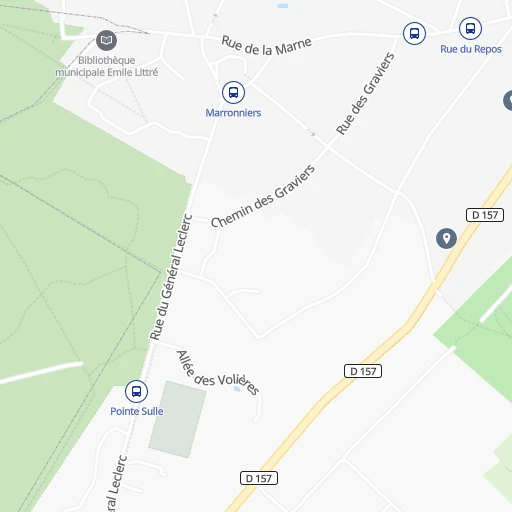The width and height of the screenshot is (512, 512).
Task: Click the Allée des Volières street label
Action: (x=217, y=373)
